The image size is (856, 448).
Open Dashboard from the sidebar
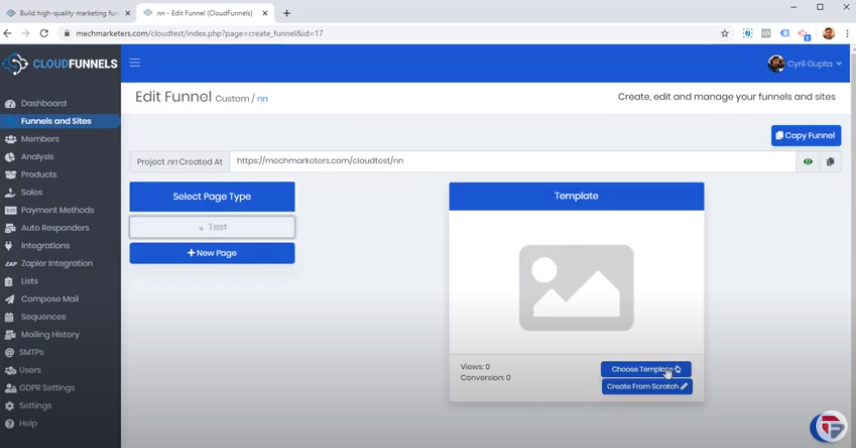[x=43, y=103]
